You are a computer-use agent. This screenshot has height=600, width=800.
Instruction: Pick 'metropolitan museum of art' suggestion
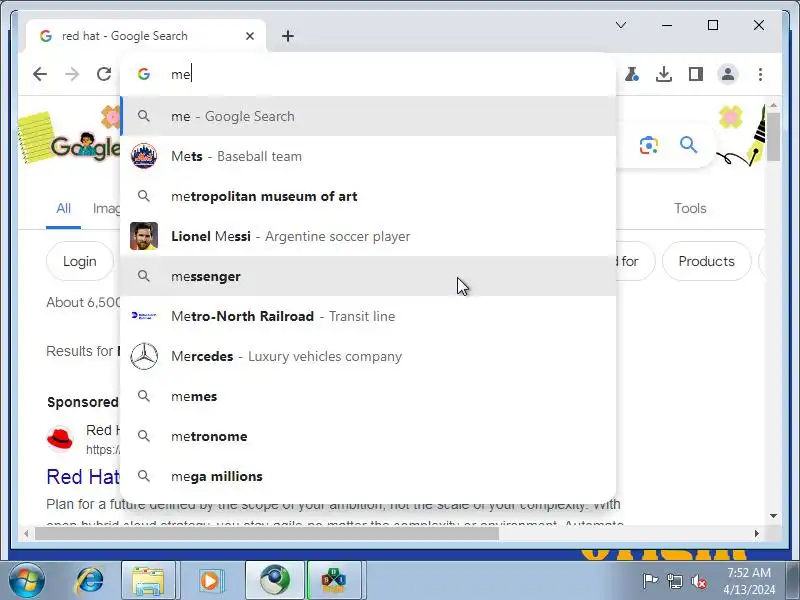pyautogui.click(x=368, y=196)
